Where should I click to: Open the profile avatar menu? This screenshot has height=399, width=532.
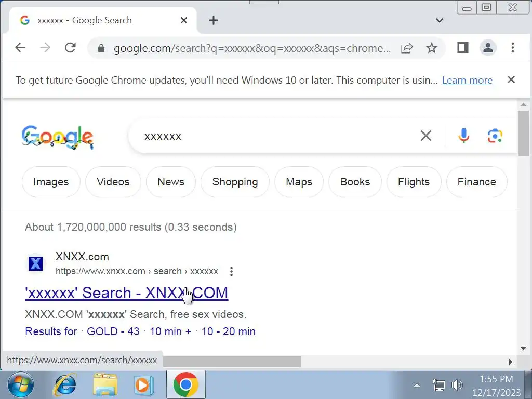click(x=488, y=48)
